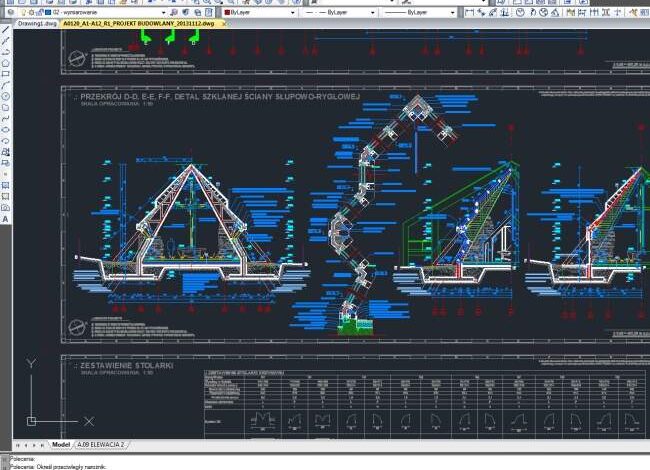Toggle the layer on/off lightbulb icon
This screenshot has width=650, height=470.
(x=22, y=13)
